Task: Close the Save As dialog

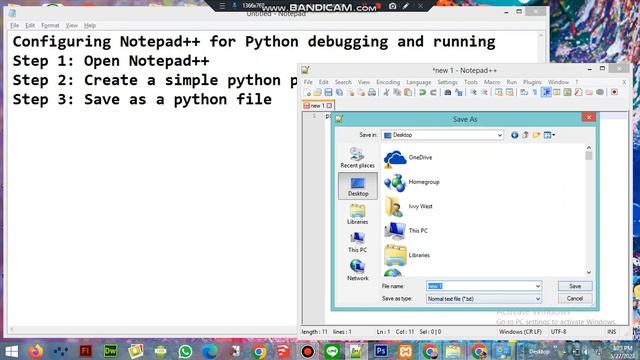Action: pos(589,118)
